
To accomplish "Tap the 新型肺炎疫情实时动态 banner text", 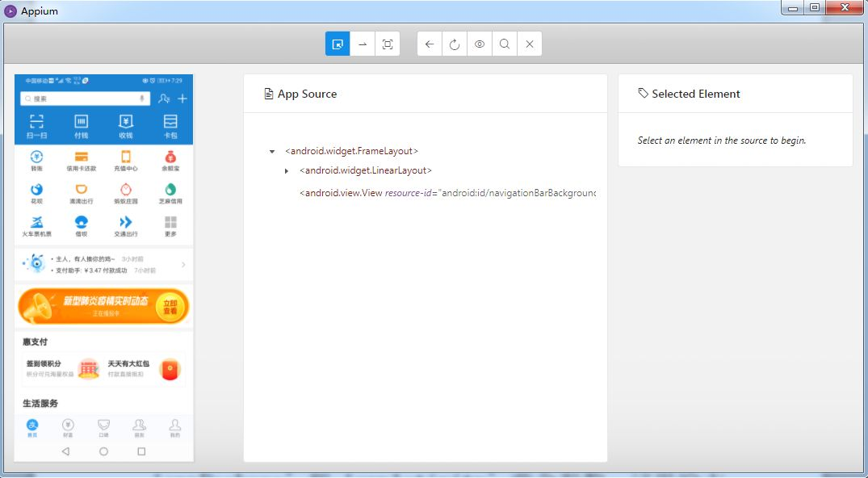I will tap(106, 300).
